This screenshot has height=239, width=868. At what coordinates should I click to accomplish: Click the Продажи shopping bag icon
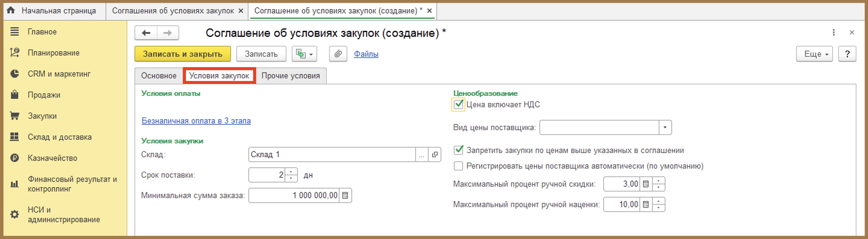tap(14, 95)
